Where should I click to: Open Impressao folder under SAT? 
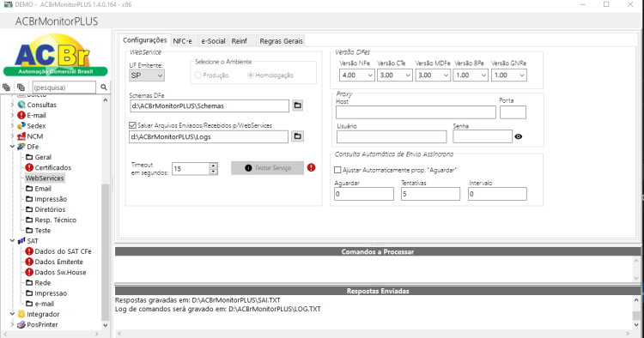pos(46,293)
